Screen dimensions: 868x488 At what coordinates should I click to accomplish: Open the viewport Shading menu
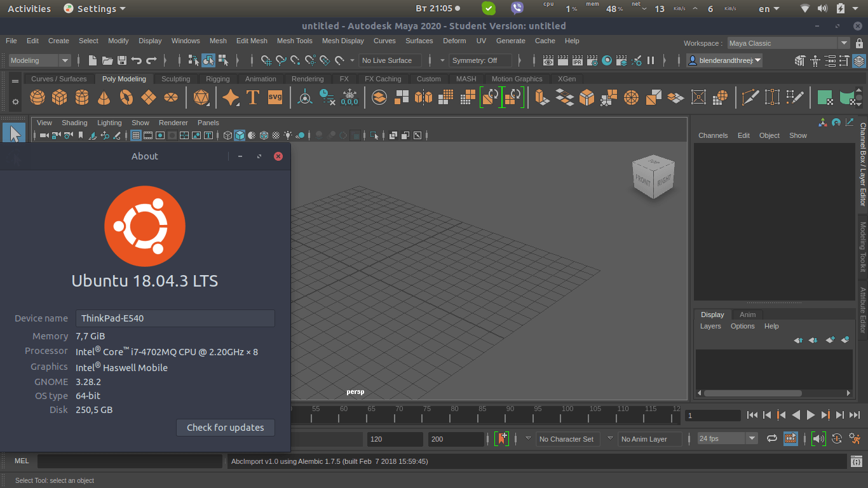click(74, 123)
